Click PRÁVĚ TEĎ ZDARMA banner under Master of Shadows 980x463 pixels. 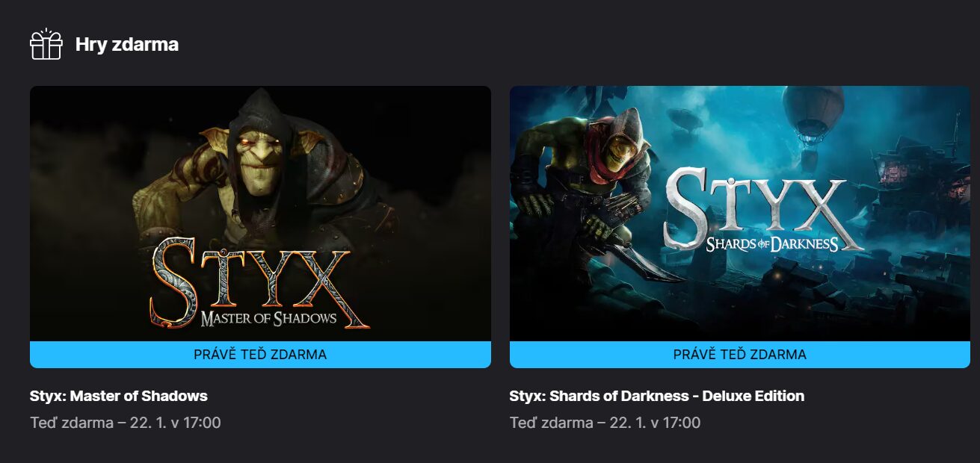pos(260,355)
